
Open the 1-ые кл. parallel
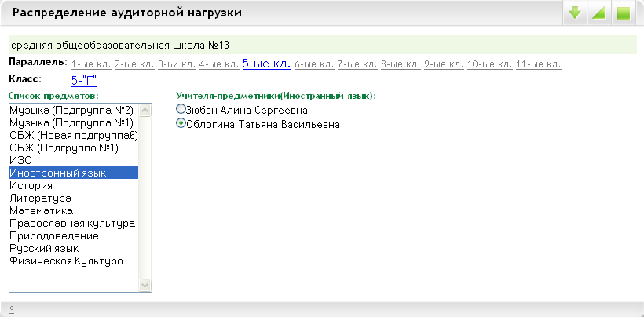91,65
